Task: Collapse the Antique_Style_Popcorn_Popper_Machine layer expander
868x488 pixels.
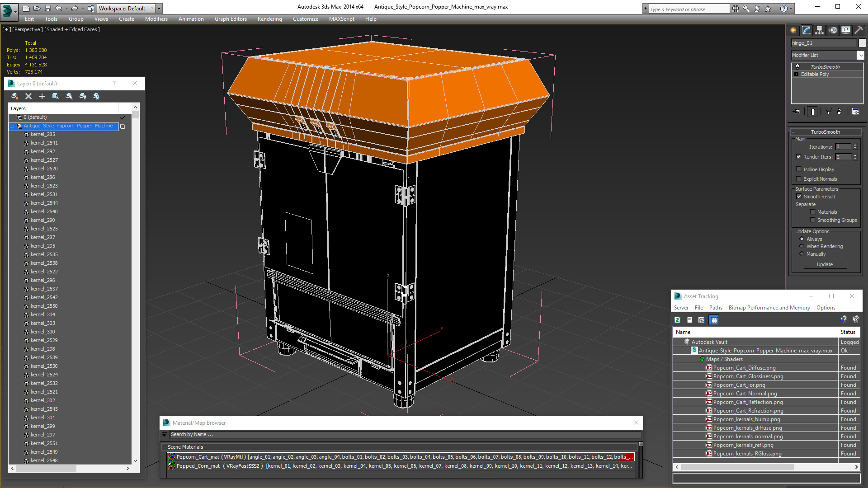Action: [12, 126]
